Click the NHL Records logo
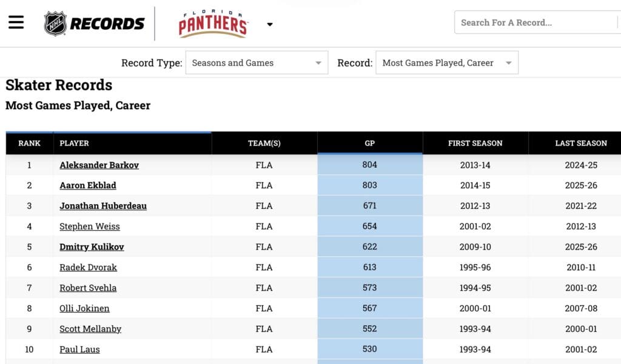Viewport: 621px width, 364px height. click(94, 23)
